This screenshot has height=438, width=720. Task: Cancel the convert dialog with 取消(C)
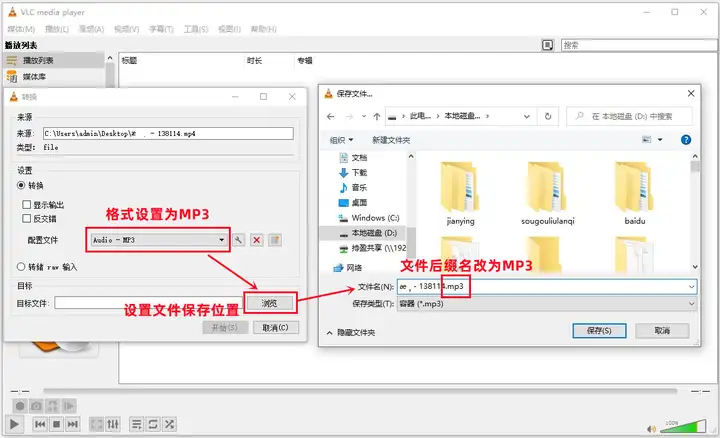click(276, 327)
